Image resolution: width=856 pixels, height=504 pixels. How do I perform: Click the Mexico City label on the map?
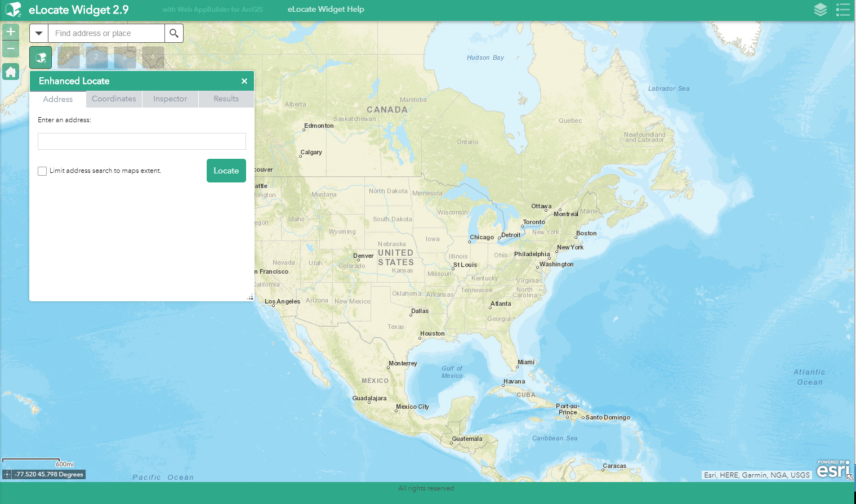[412, 407]
